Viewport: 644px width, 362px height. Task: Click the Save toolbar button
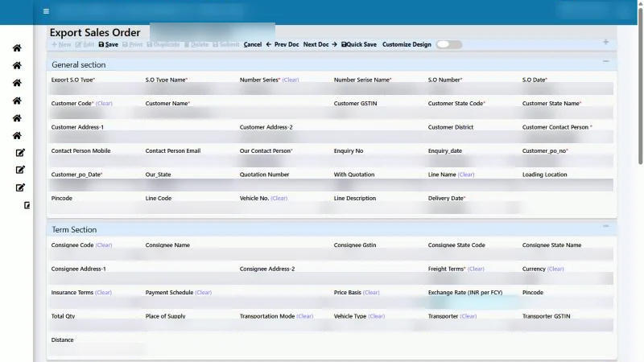(109, 44)
